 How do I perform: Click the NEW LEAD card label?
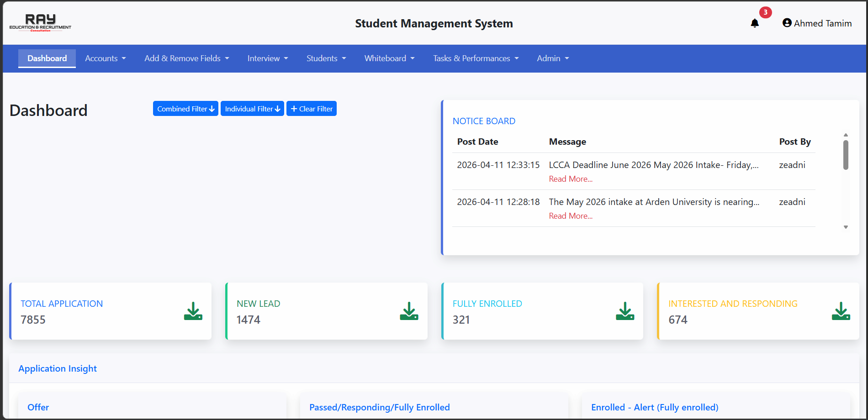point(259,304)
